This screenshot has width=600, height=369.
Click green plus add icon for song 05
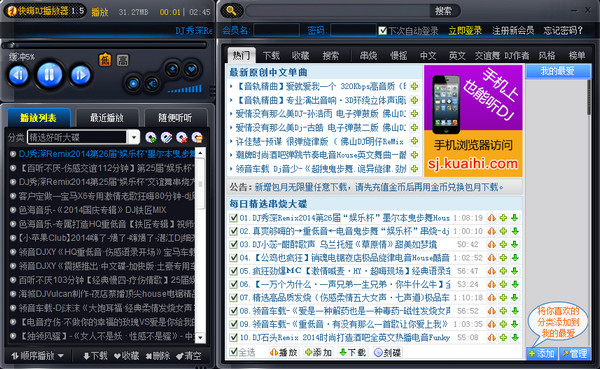pos(503,271)
